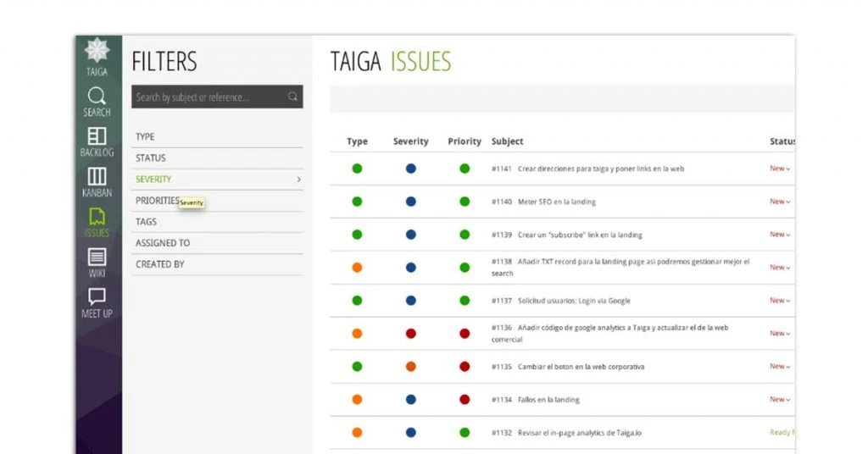Open Status dropdown for issue #1134

point(780,400)
